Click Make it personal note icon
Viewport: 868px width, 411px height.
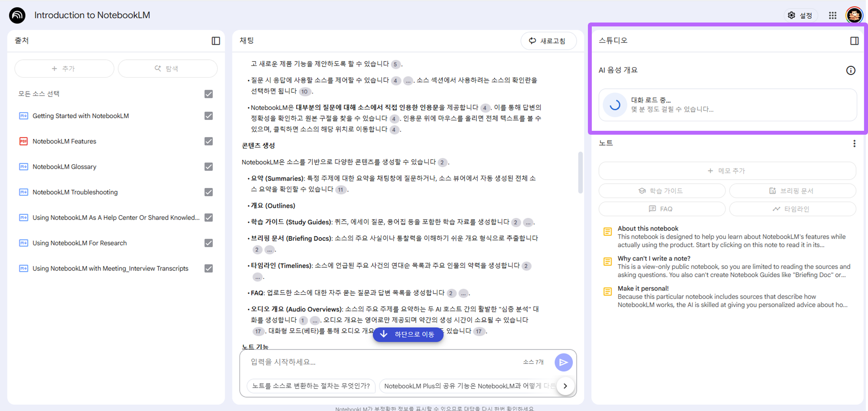[608, 291]
